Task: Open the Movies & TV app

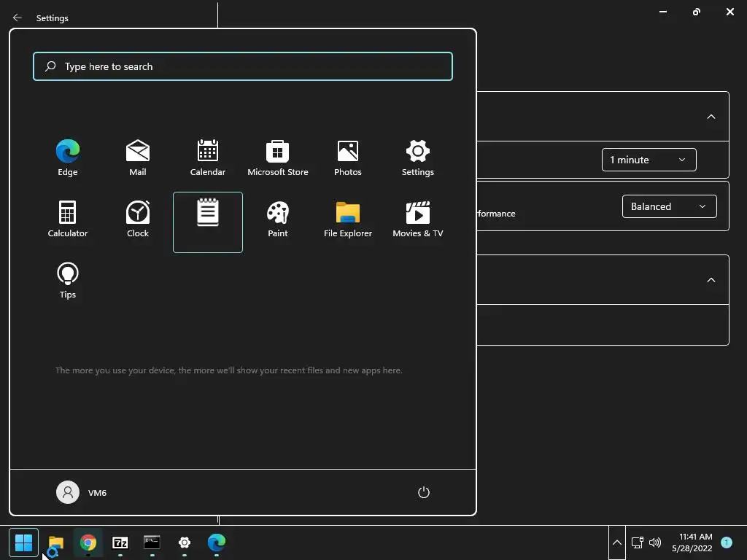Action: pyautogui.click(x=418, y=219)
